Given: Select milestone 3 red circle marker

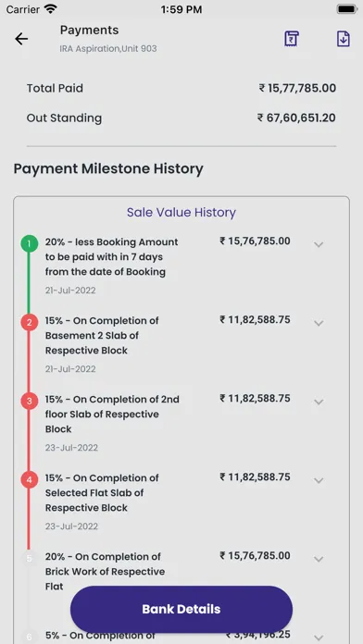Looking at the screenshot, I should 30,402.
